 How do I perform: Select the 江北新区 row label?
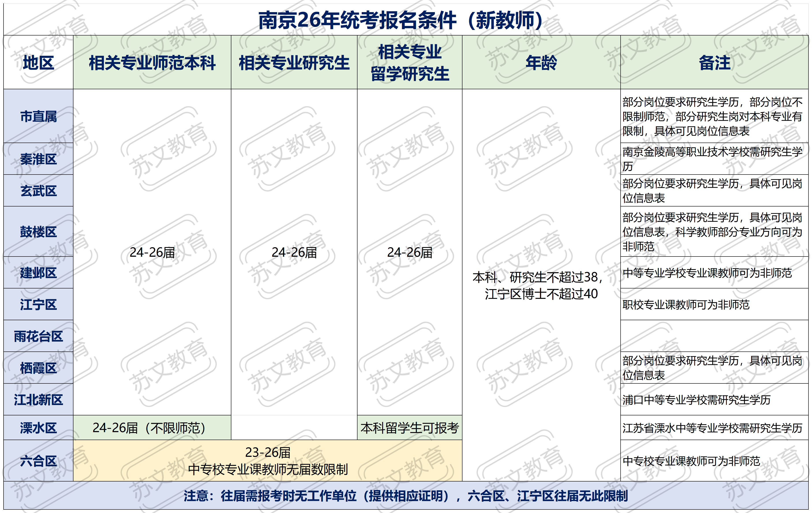[x=38, y=400]
